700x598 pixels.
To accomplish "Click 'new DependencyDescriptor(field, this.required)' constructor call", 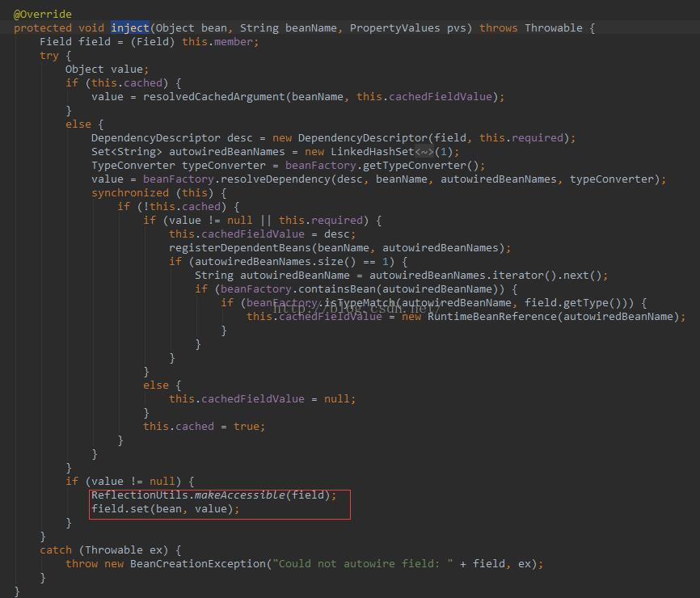I will [x=420, y=138].
